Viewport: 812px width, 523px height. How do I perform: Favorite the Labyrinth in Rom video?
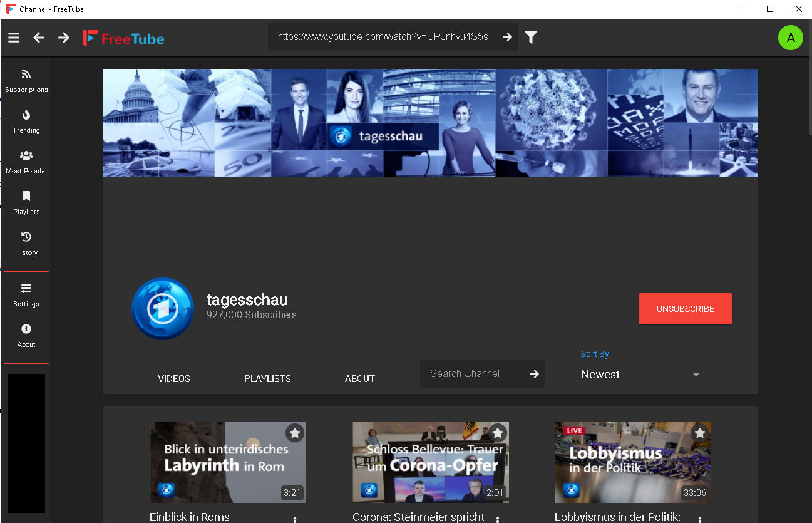295,433
